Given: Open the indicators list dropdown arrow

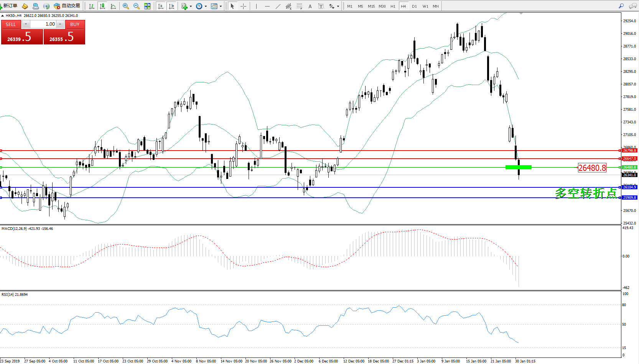Looking at the screenshot, I should point(191,6).
